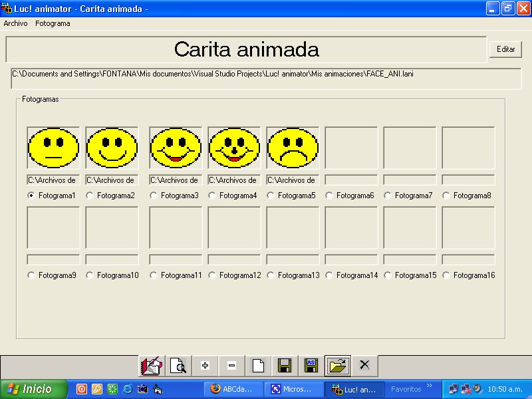This screenshot has height=399, width=532.
Task: Switch to the Micros... taskbar window
Action: point(293,389)
